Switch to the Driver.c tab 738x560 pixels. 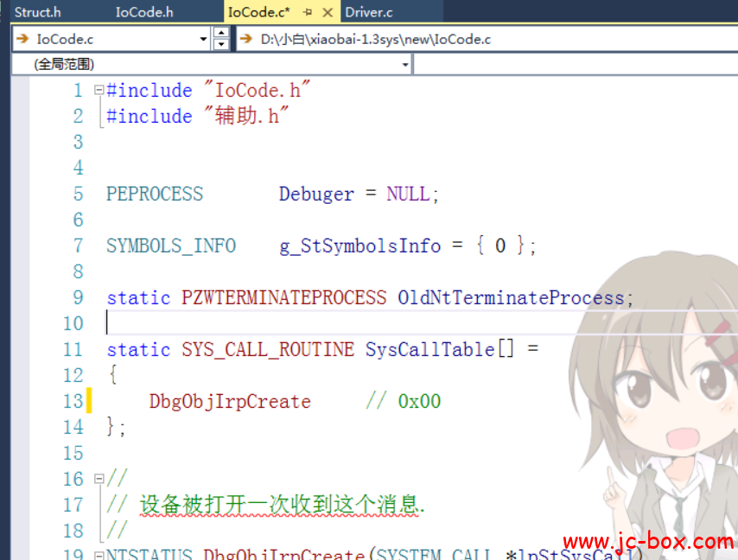tap(369, 12)
